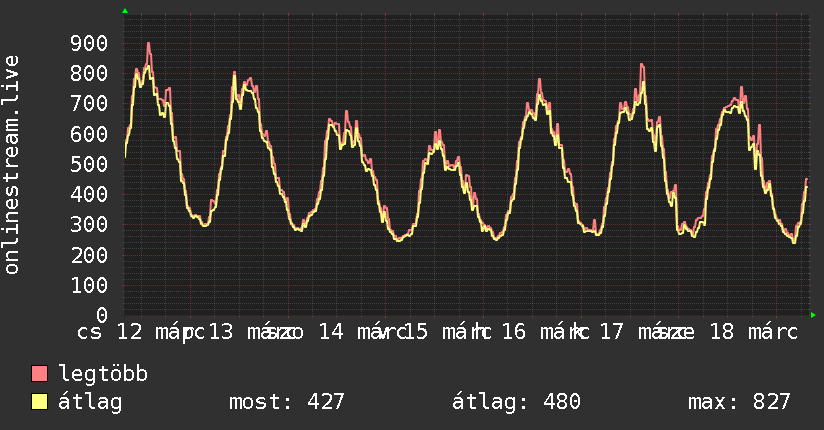The image size is (824, 430).
Task: Click the 0 y-axis label
Action: click(102, 315)
